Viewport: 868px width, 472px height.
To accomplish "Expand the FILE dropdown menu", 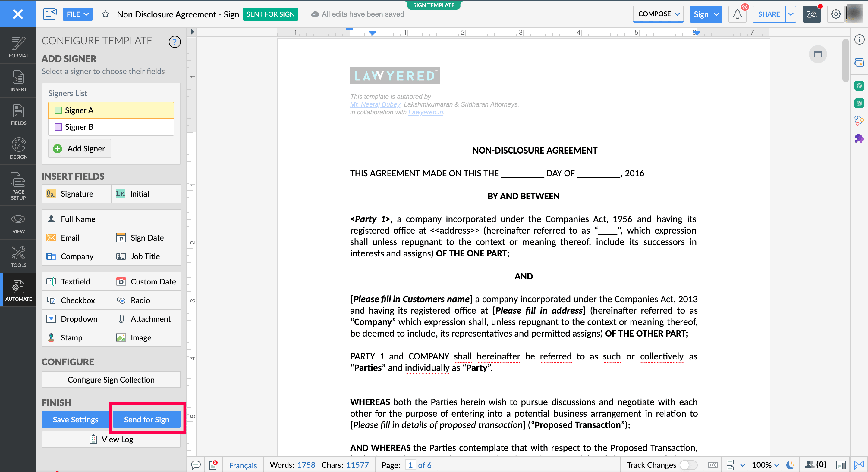I will [x=77, y=14].
